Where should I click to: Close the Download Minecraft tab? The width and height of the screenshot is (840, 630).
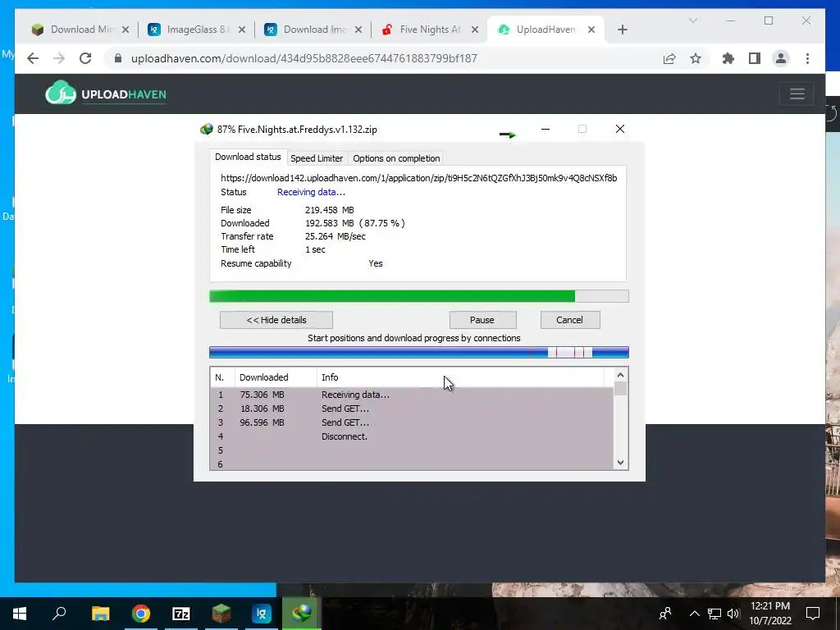click(126, 30)
